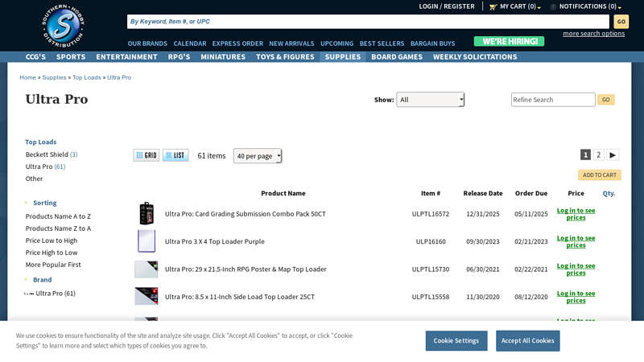Open RPG Poster & Map Top Loader thumbnail
Viewport: 644px width, 362px height.
point(147,269)
